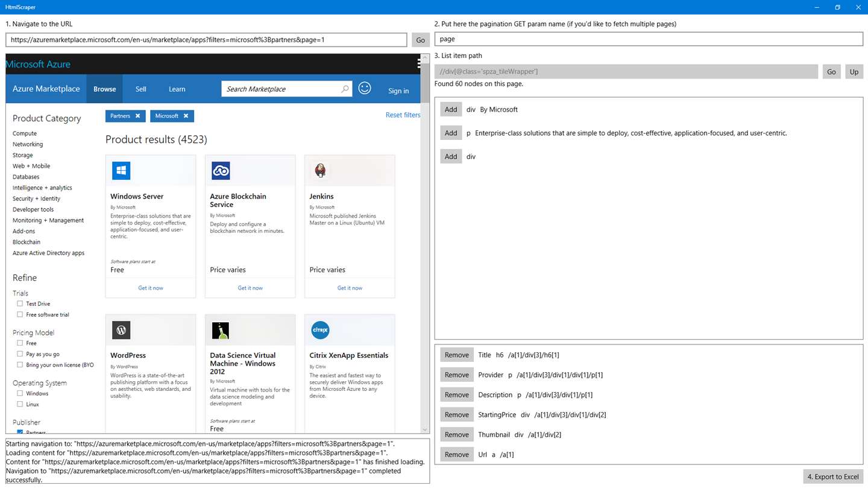Remove the Partners filter chip via its X
The width and height of the screenshot is (868, 488).
click(137, 116)
